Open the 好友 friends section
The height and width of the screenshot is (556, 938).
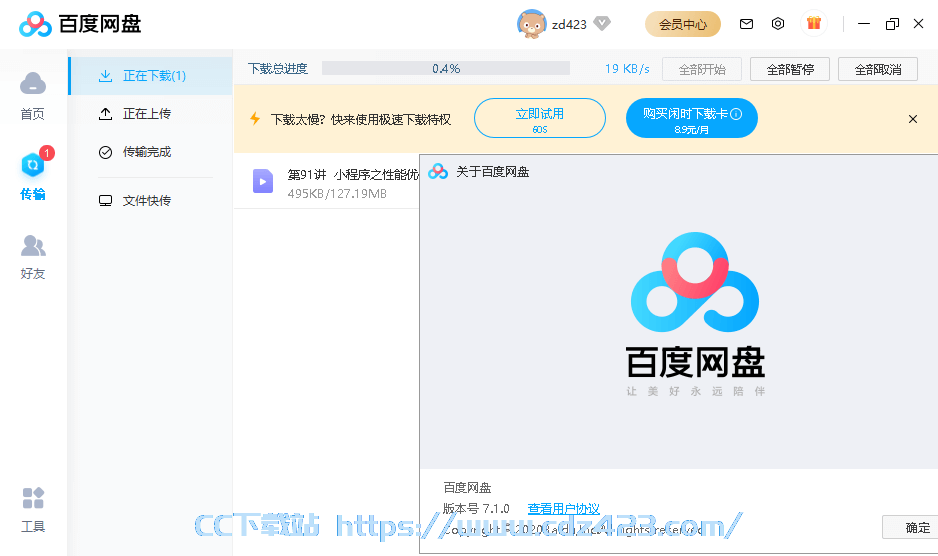click(33, 257)
